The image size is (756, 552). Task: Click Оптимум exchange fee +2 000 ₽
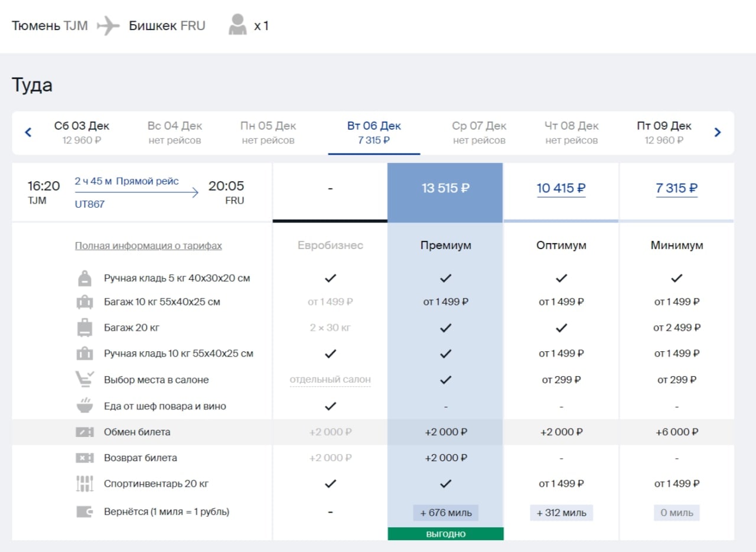561,432
